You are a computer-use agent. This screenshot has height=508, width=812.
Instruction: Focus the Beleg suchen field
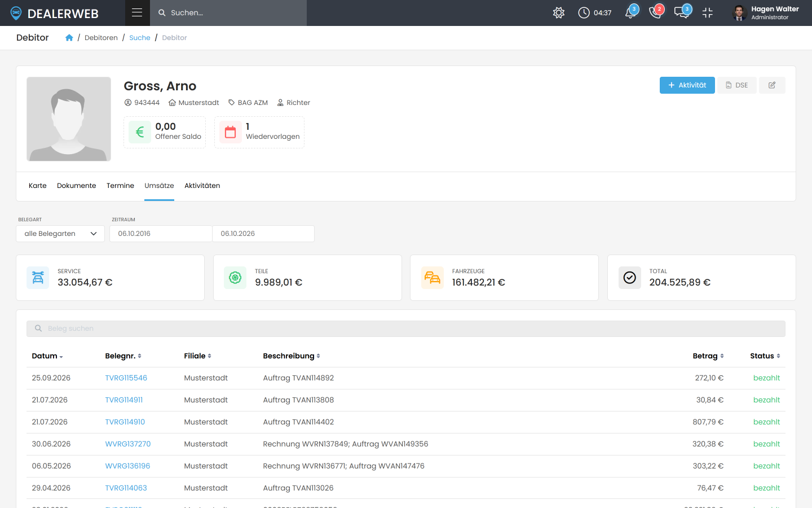coord(406,329)
